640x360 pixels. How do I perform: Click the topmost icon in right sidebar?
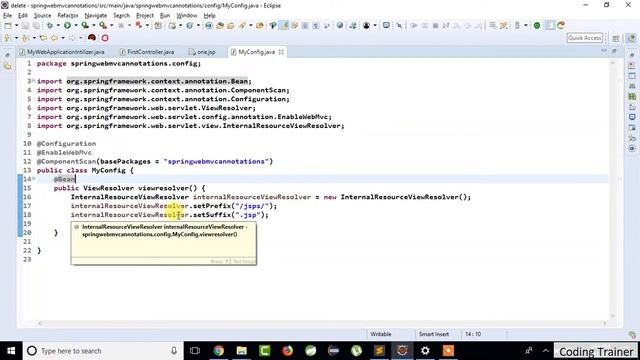(x=632, y=55)
